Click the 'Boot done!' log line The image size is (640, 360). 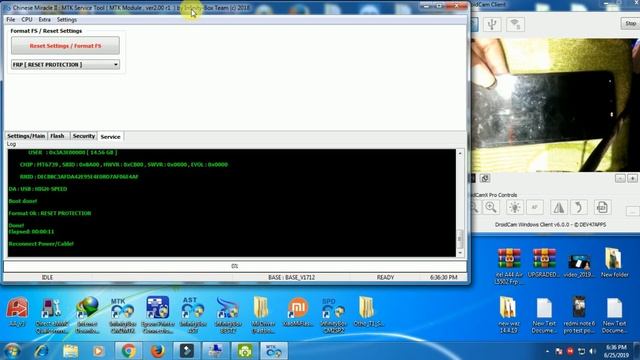point(23,201)
